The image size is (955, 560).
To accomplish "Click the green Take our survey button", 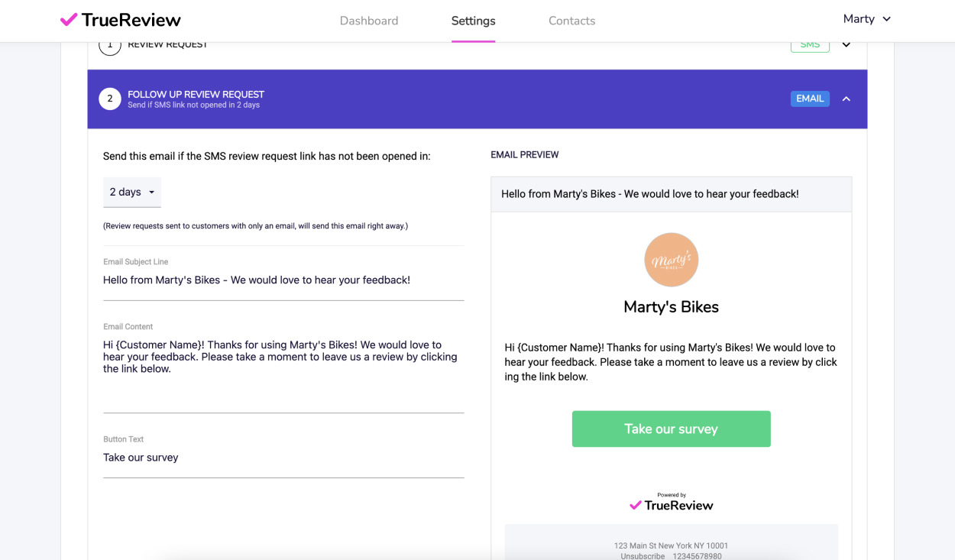I will click(671, 429).
